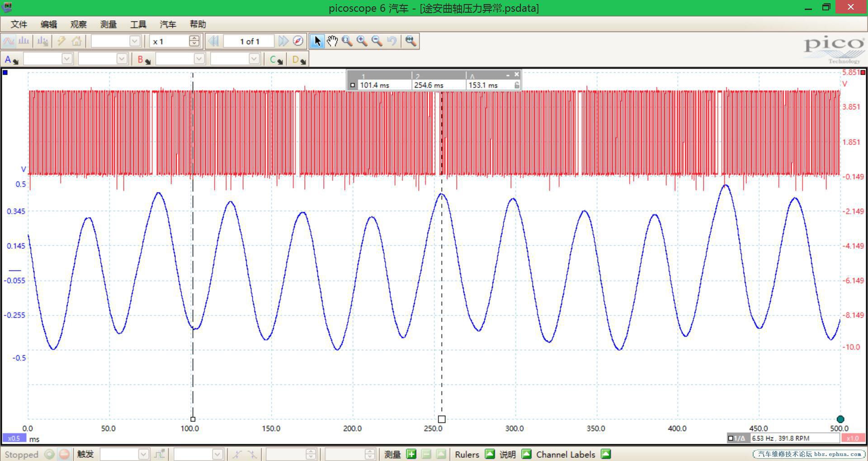868x461 pixels.
Task: Switch to spectrum mode icon
Action: coord(24,41)
